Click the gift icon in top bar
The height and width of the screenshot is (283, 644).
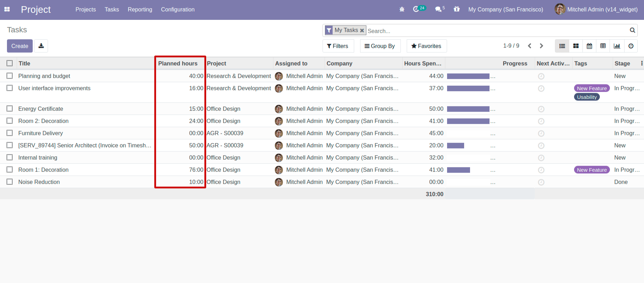point(457,9)
